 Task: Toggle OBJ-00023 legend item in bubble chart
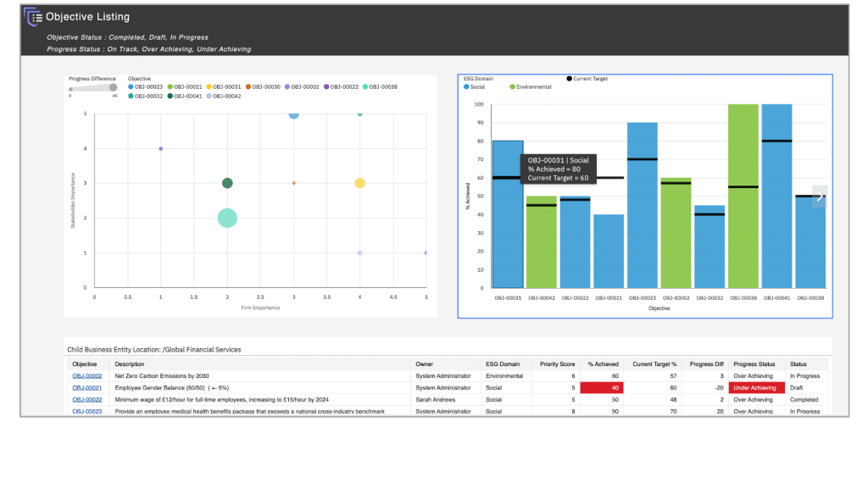click(x=145, y=86)
